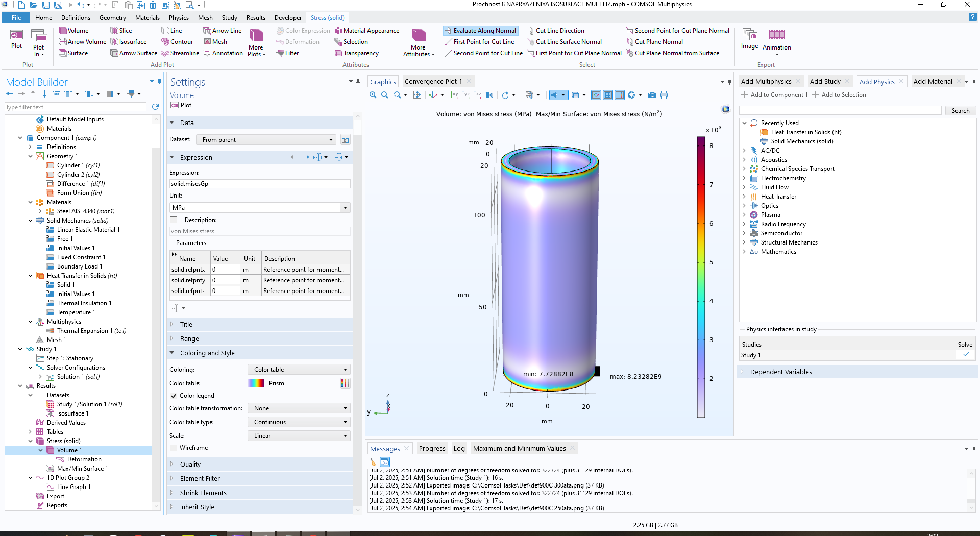The height and width of the screenshot is (536, 980).
Task: Click the zoom in magnifier in Graphics toolbar
Action: (373, 95)
